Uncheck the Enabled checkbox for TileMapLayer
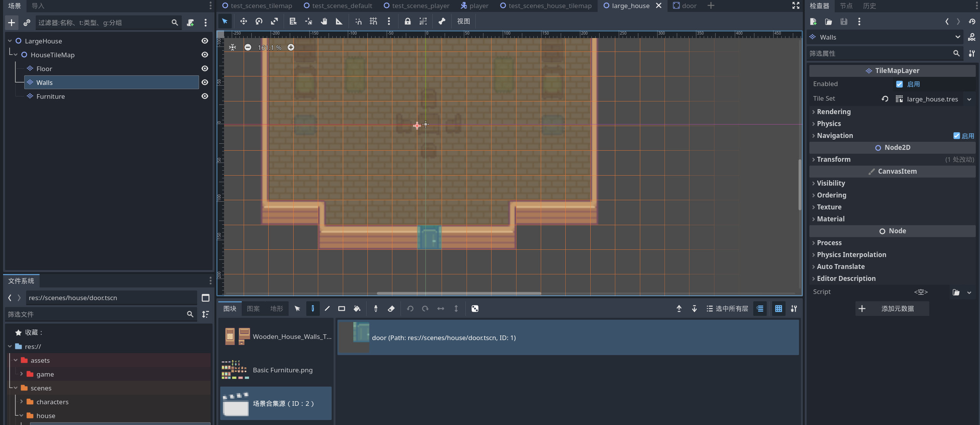 (x=899, y=84)
